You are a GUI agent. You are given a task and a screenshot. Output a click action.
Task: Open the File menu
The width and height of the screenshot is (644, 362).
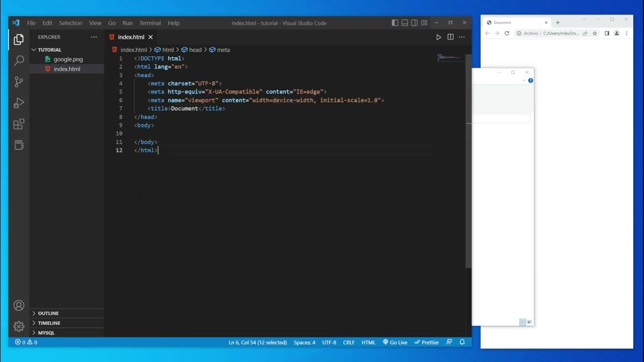31,23
